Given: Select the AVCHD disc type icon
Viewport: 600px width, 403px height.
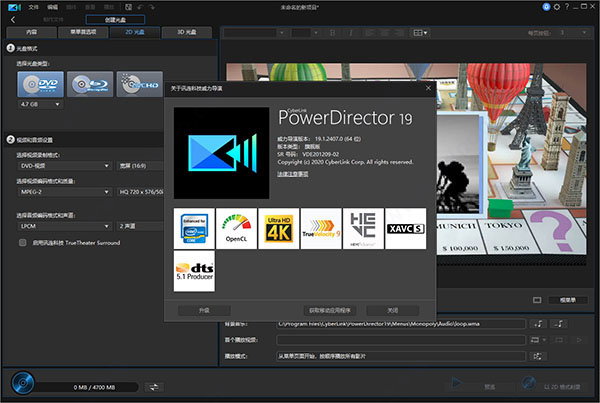Looking at the screenshot, I should coord(140,84).
